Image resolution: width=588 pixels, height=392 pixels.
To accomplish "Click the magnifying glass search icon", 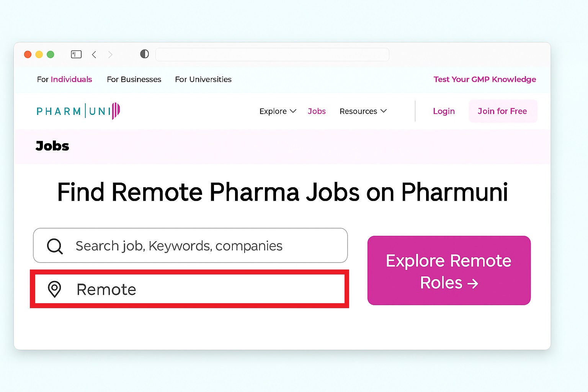I will tap(55, 246).
